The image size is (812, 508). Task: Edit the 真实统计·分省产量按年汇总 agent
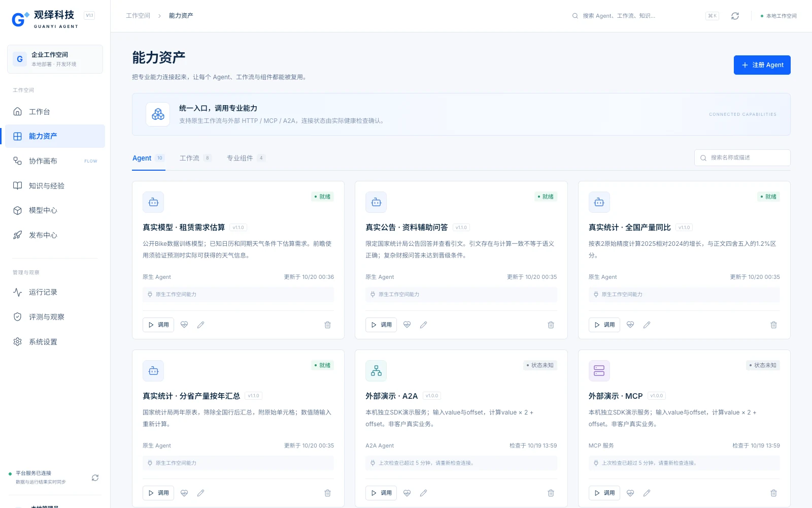click(200, 493)
